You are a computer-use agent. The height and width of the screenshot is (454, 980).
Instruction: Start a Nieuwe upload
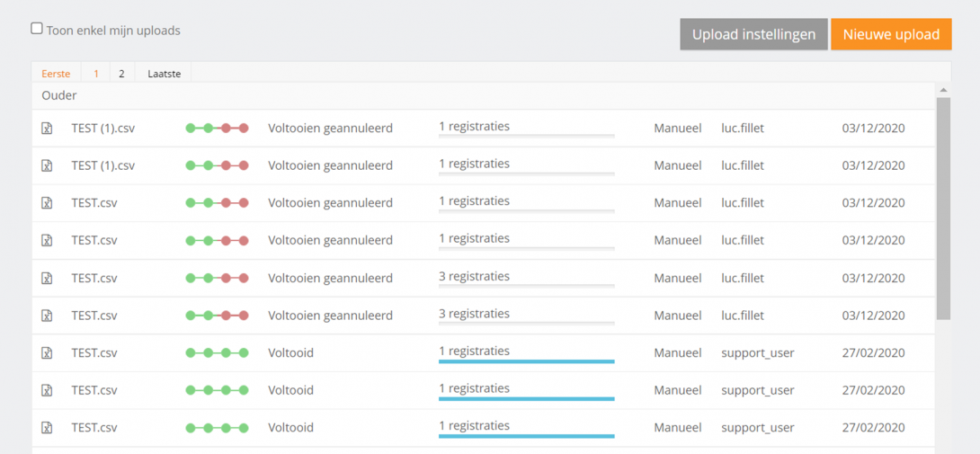coord(890,34)
